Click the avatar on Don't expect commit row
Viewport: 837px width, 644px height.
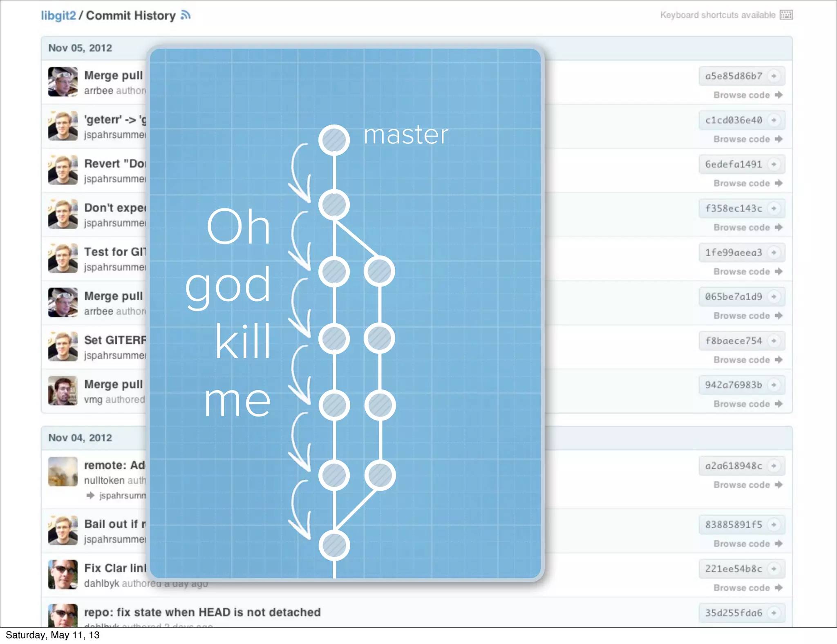click(x=63, y=214)
